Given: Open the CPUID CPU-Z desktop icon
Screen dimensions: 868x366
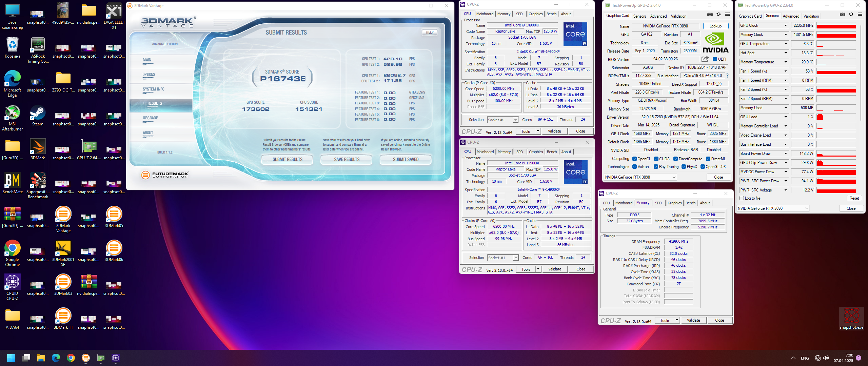Looking at the screenshot, I should click(x=13, y=287).
